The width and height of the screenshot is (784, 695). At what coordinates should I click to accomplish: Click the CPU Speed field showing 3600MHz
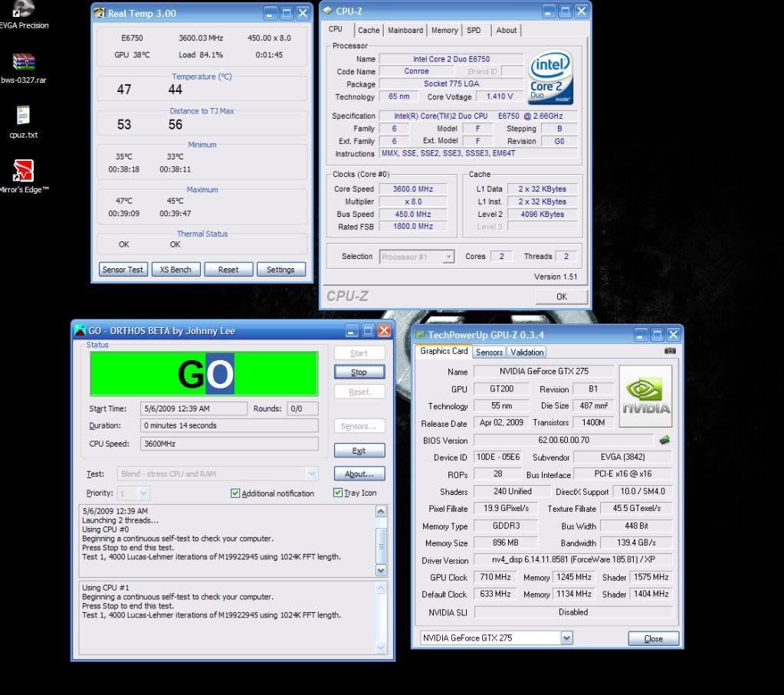(229, 444)
